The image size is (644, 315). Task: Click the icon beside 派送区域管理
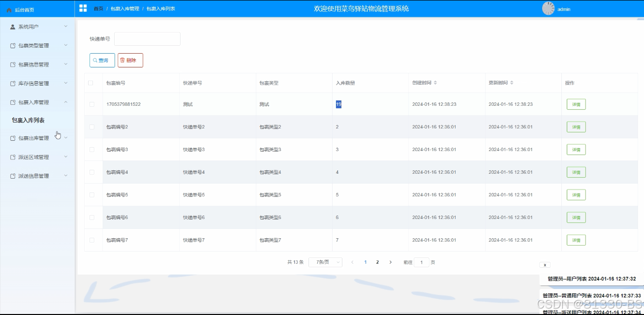[x=13, y=157]
